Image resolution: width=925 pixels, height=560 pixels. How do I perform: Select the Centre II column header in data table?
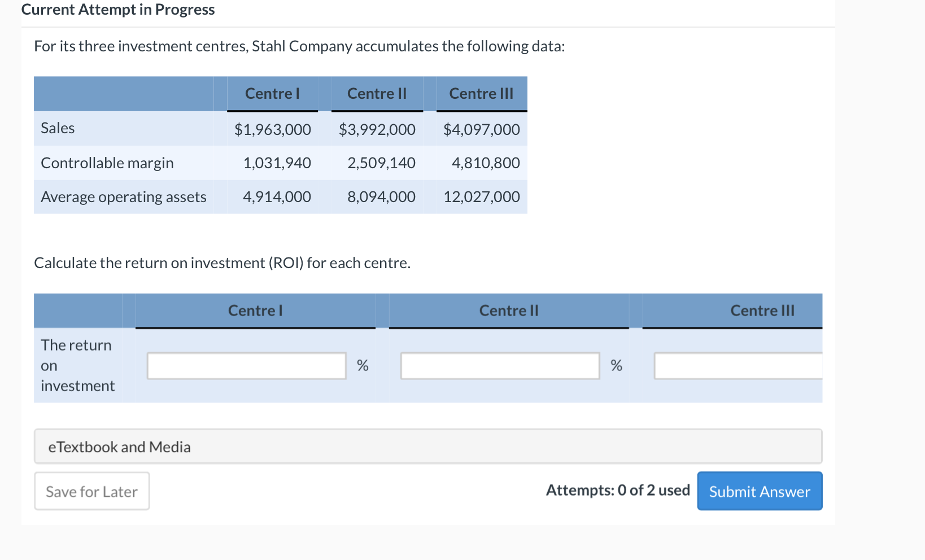(x=376, y=93)
